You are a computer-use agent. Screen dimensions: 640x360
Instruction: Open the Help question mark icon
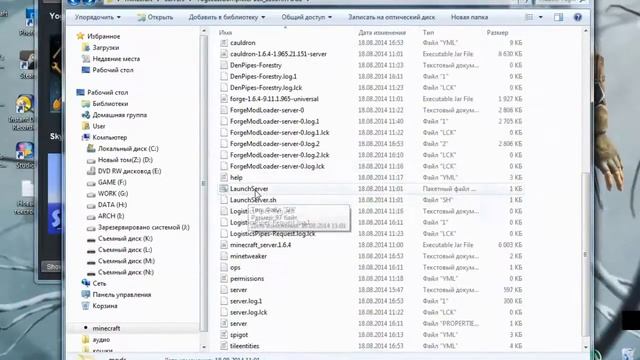(578, 17)
